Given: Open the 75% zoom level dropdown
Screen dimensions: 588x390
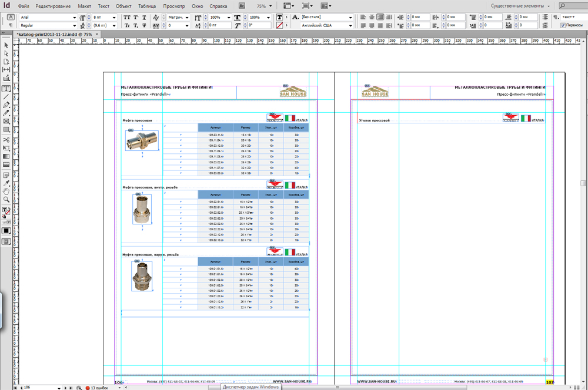Looking at the screenshot, I should click(270, 6).
